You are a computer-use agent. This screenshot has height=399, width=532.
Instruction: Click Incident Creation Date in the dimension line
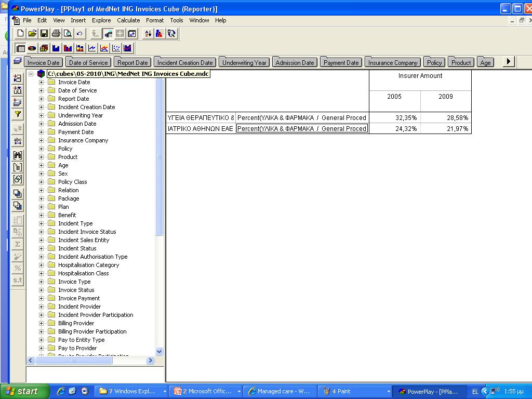(185, 62)
